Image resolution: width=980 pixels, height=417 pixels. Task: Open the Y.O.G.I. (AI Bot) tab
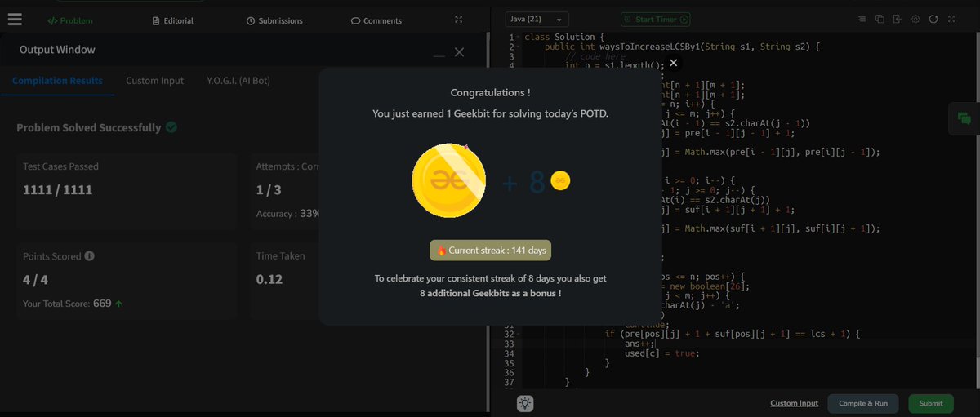(x=238, y=81)
